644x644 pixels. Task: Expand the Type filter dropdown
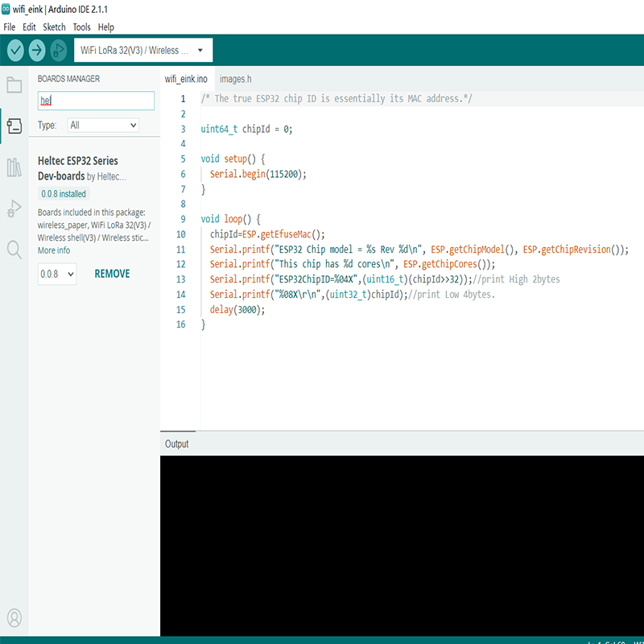[103, 126]
